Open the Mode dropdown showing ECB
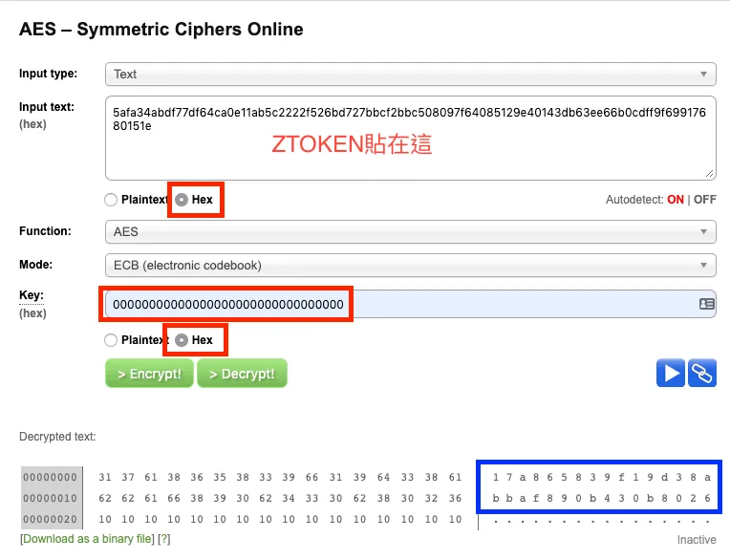This screenshot has width=730, height=560. (x=410, y=265)
